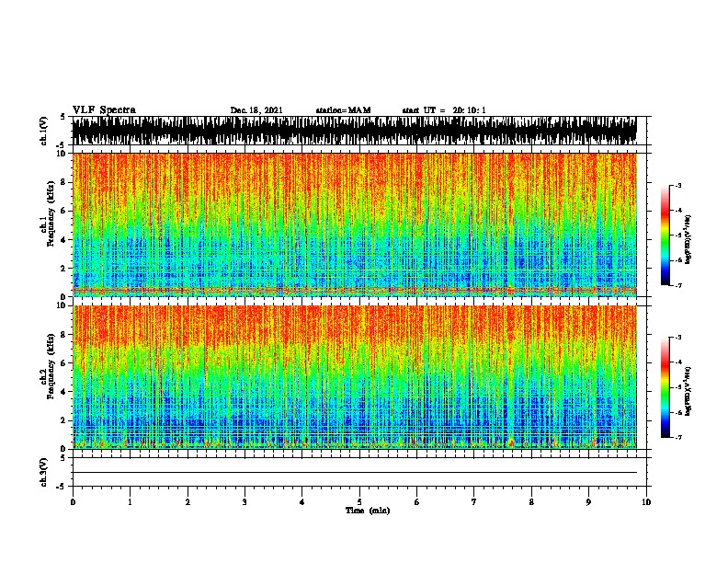Click the "station=MAM" header label
The image size is (728, 563).
tap(343, 110)
